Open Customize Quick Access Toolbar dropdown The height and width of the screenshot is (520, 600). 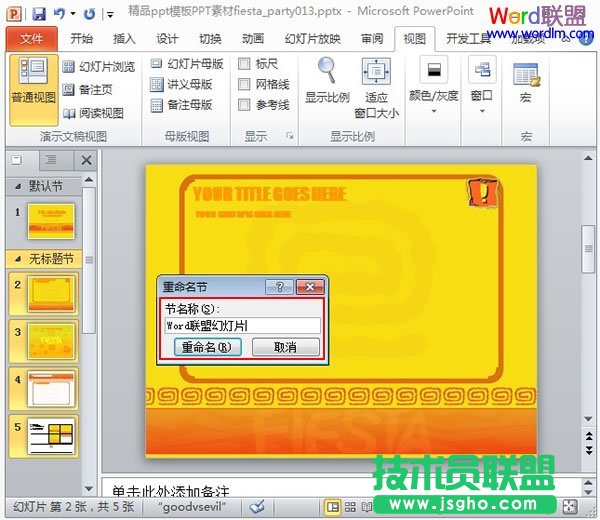click(x=110, y=15)
